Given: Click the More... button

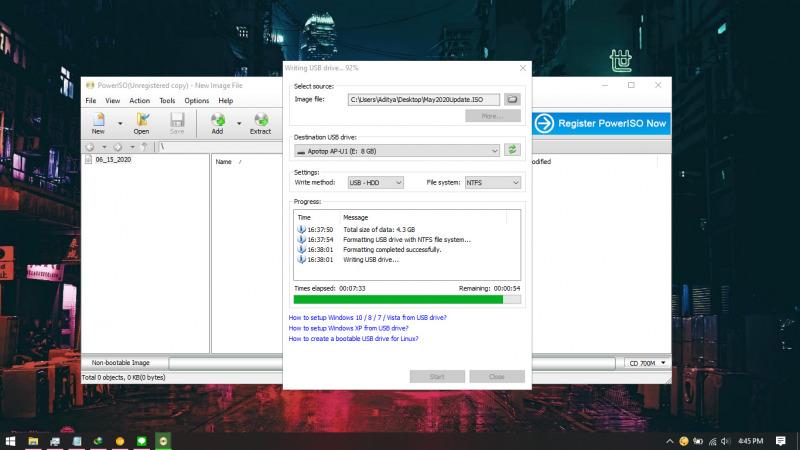Looking at the screenshot, I should (493, 116).
